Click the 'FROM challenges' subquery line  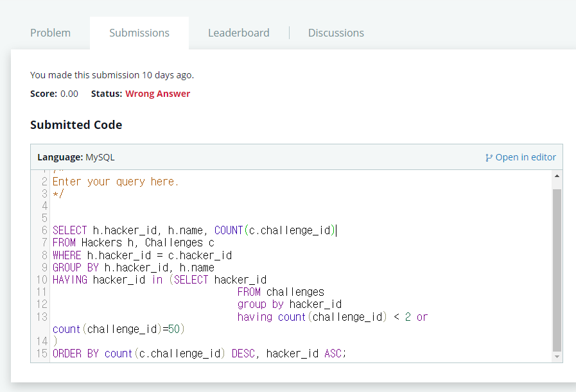(x=281, y=292)
